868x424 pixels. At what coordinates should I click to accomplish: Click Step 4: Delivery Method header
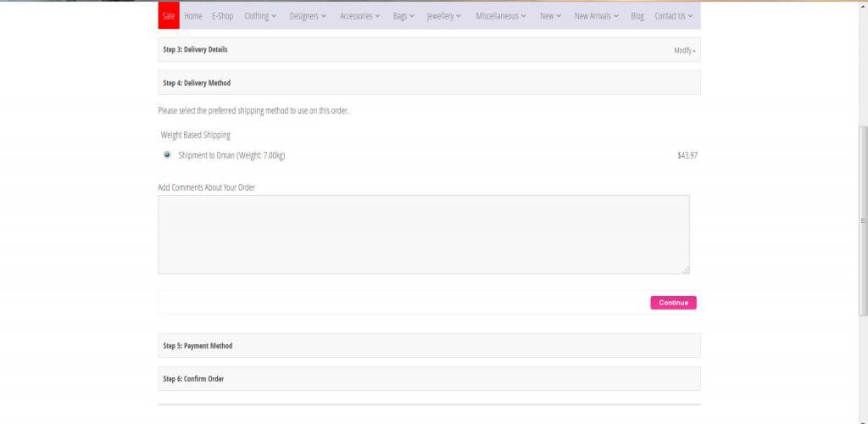point(429,82)
